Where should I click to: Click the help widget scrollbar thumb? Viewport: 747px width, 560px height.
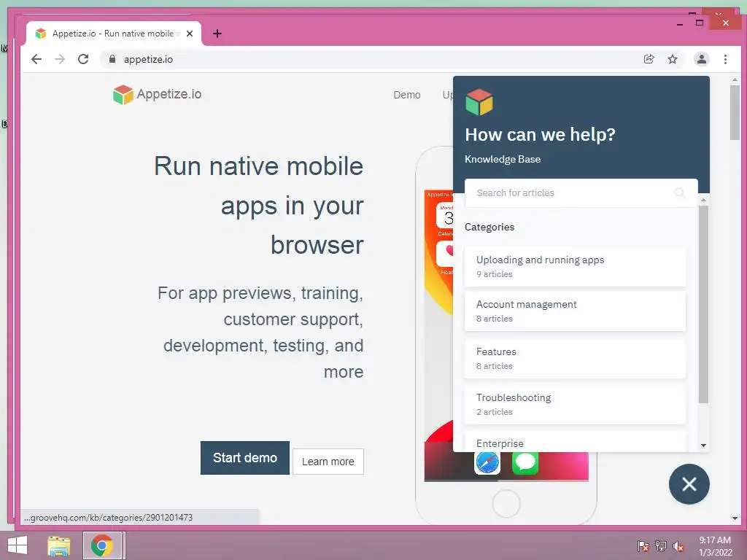click(704, 304)
